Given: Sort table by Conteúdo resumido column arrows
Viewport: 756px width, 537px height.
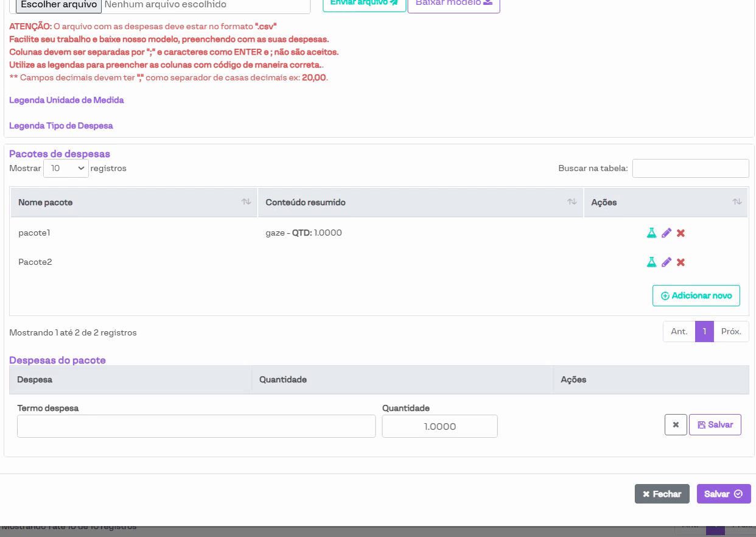Looking at the screenshot, I should [x=572, y=202].
